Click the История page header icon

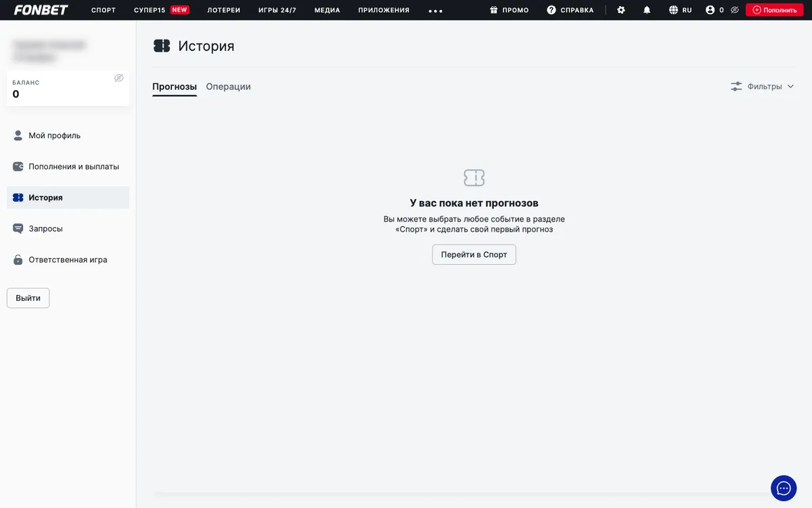162,46
